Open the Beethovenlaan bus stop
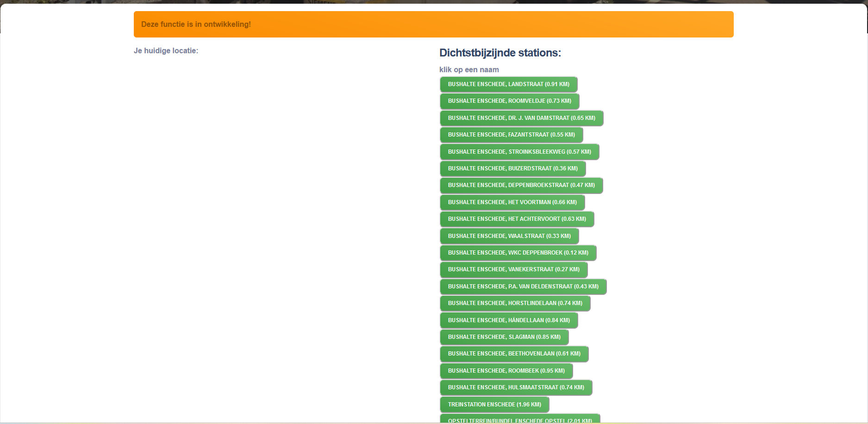 (x=514, y=354)
